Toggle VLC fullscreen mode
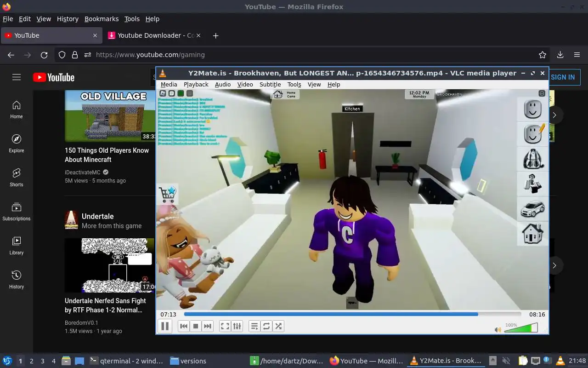This screenshot has width=588, height=368. tap(225, 326)
